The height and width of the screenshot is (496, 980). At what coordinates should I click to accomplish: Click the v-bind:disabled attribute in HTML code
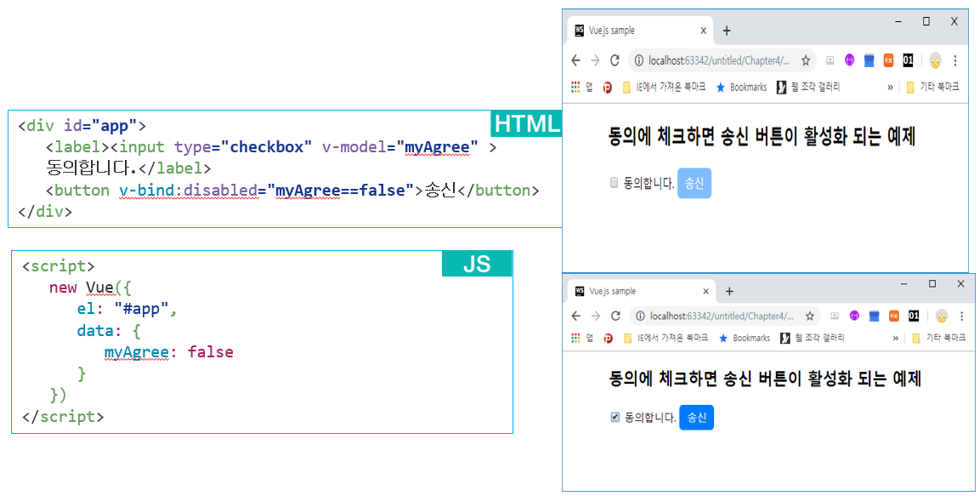click(189, 190)
